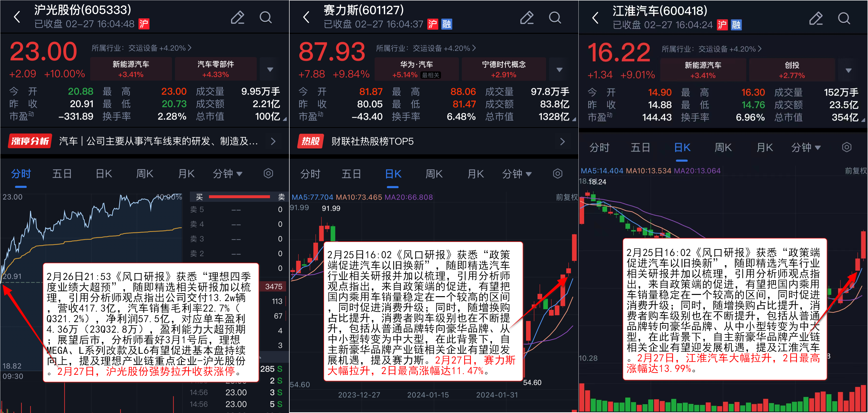Expand concept tags dropdown on 赛力斯 panel

click(x=559, y=70)
